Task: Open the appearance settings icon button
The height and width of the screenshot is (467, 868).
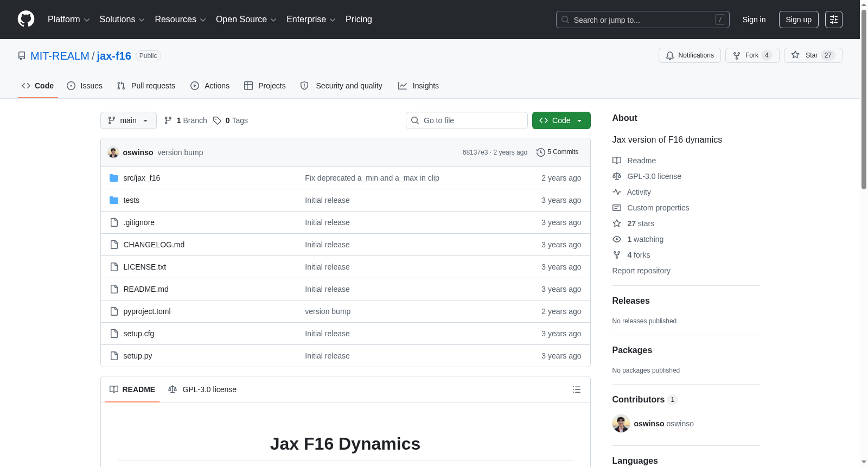Action: (834, 20)
